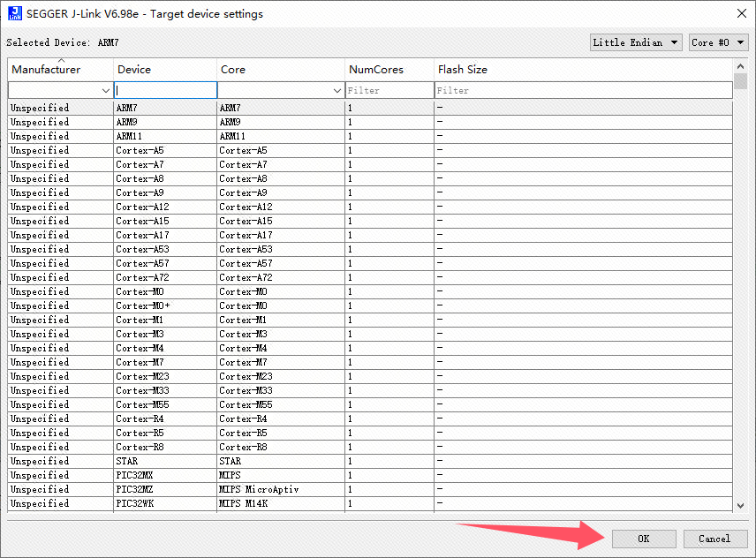
Task: Select the Cortex-A8 device row
Action: 370,178
